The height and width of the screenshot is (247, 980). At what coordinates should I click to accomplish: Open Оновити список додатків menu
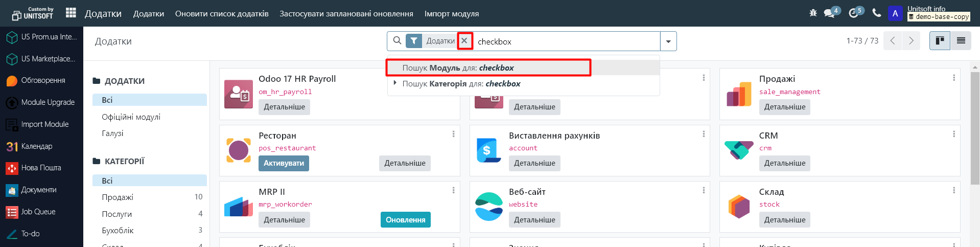click(222, 14)
